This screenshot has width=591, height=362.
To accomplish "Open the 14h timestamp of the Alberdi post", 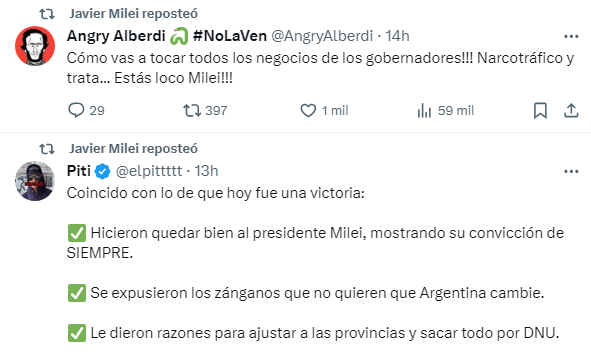I will coord(397,36).
